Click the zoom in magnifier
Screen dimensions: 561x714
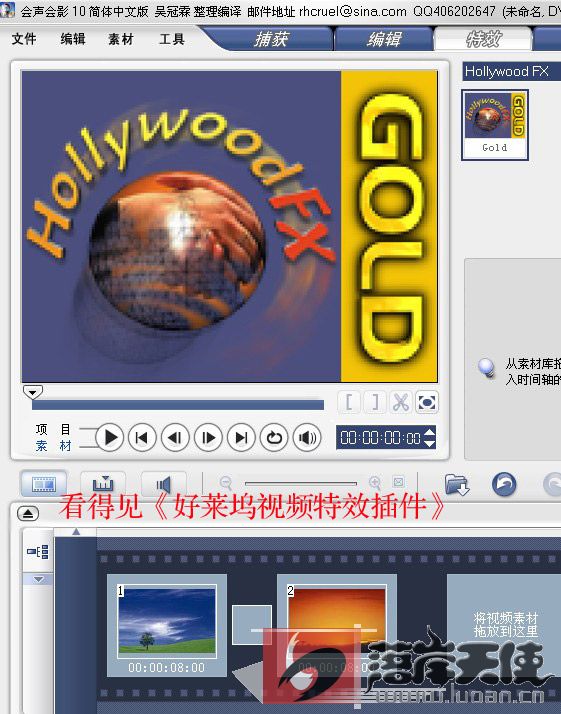[x=375, y=483]
